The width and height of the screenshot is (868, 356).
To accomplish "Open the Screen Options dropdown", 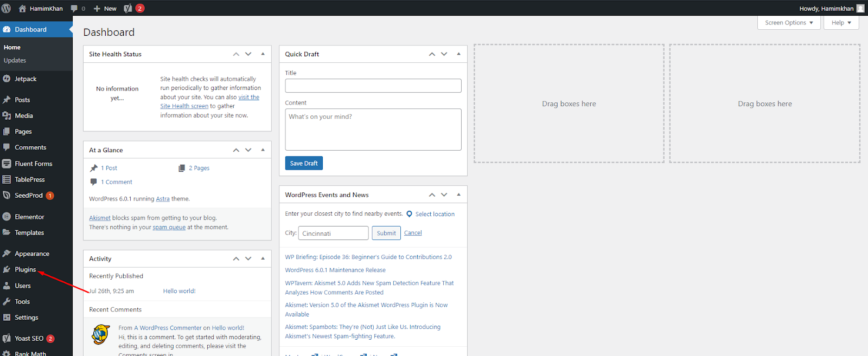I will pos(789,23).
